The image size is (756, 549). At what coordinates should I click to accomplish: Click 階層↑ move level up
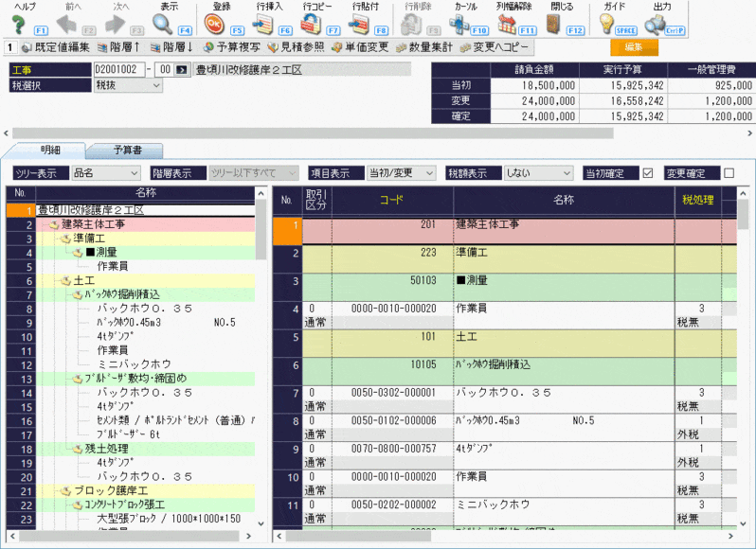point(118,47)
